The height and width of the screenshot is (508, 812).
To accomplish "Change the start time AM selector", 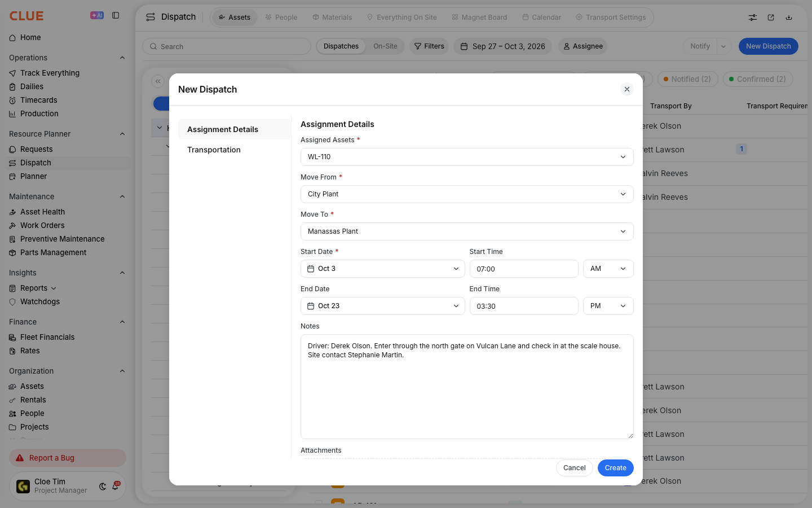I will (x=608, y=269).
